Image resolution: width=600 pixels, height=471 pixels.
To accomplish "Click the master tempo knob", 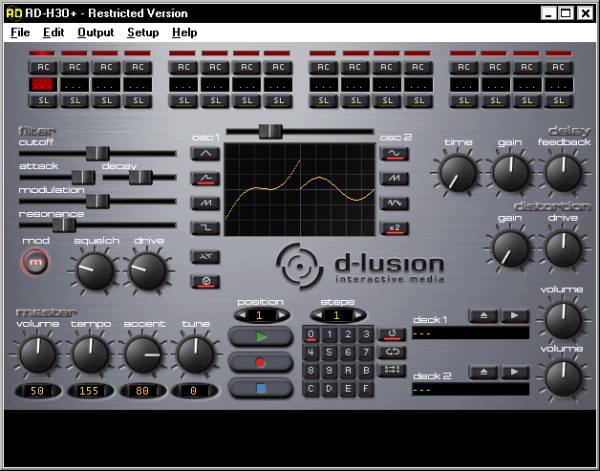I will [x=91, y=355].
